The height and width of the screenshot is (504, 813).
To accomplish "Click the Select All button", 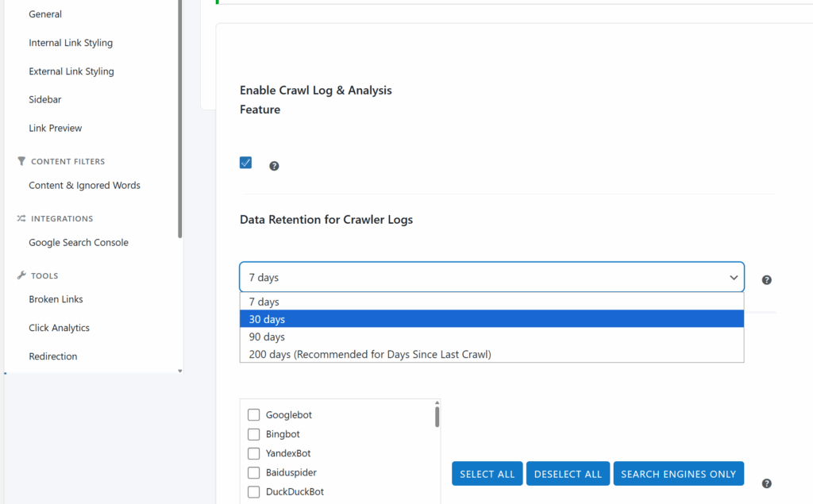I will [x=487, y=473].
